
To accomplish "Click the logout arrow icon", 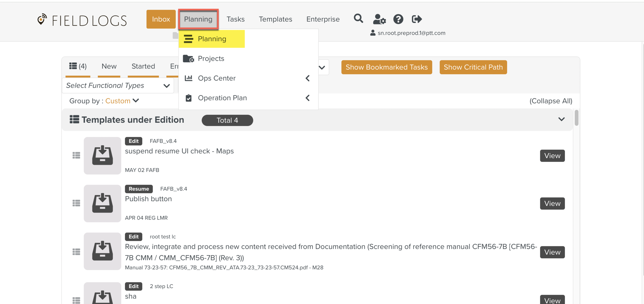I will [417, 19].
